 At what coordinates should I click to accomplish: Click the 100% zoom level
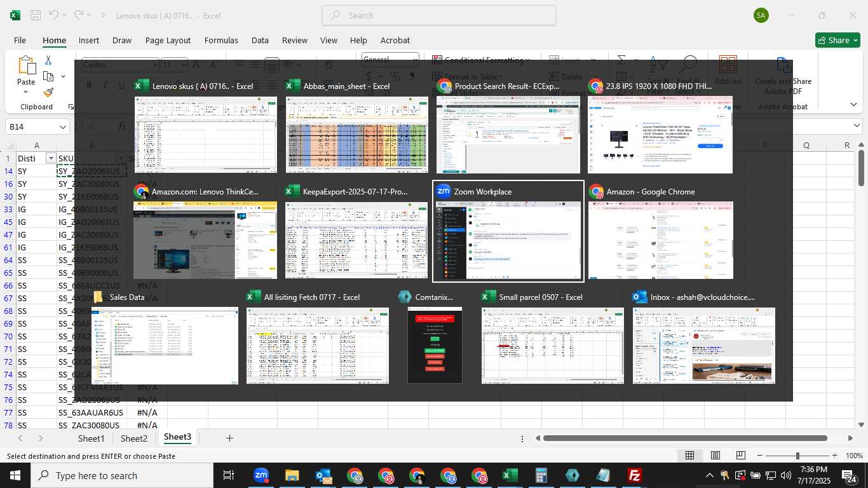854,456
